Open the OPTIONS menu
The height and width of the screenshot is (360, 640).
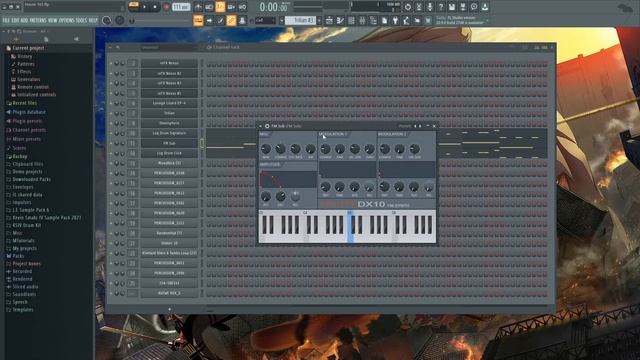point(67,20)
